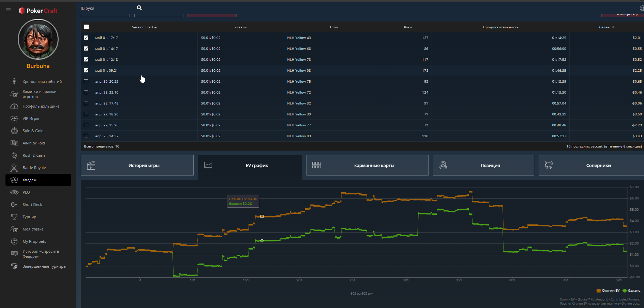Viewport: 644px width, 308px height.
Task: Click the ID руки search field
Action: pos(107,8)
